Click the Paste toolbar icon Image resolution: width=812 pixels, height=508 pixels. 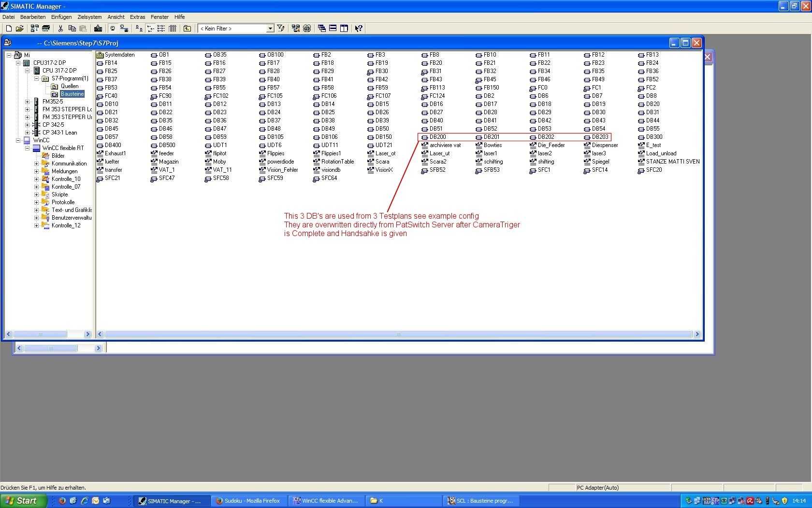pos(83,29)
